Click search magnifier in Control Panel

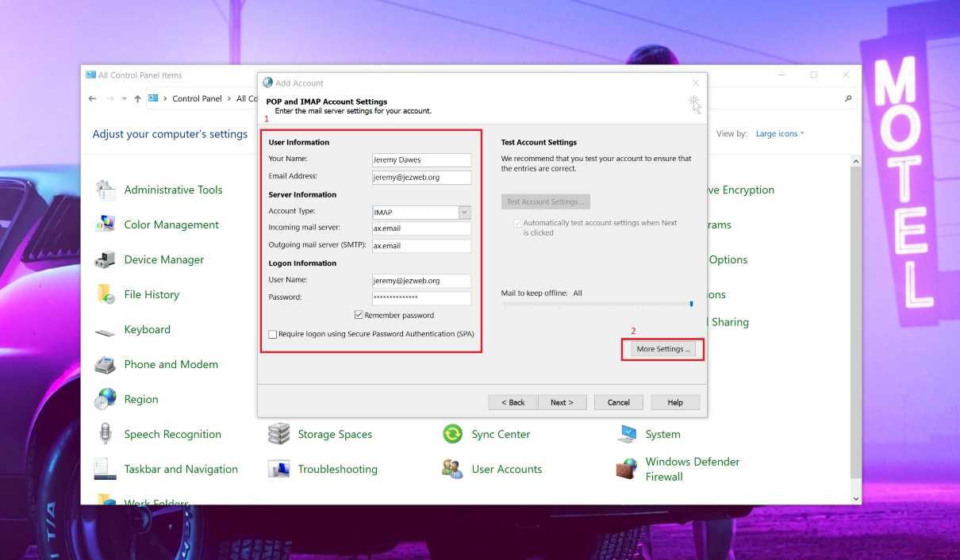(848, 99)
